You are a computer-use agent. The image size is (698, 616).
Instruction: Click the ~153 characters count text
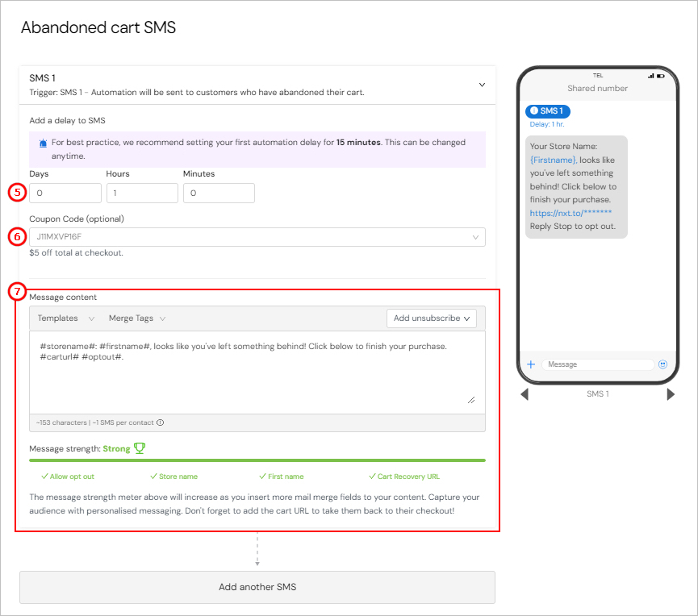click(61, 422)
